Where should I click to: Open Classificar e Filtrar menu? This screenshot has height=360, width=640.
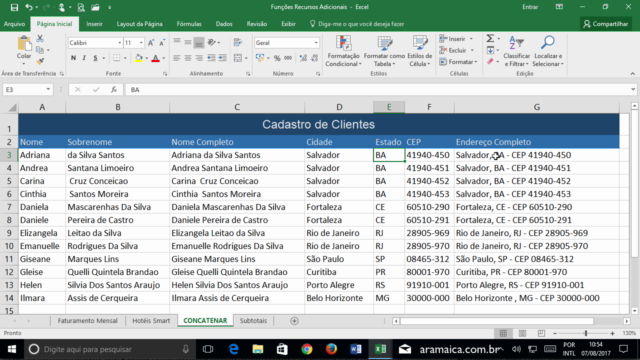click(516, 51)
